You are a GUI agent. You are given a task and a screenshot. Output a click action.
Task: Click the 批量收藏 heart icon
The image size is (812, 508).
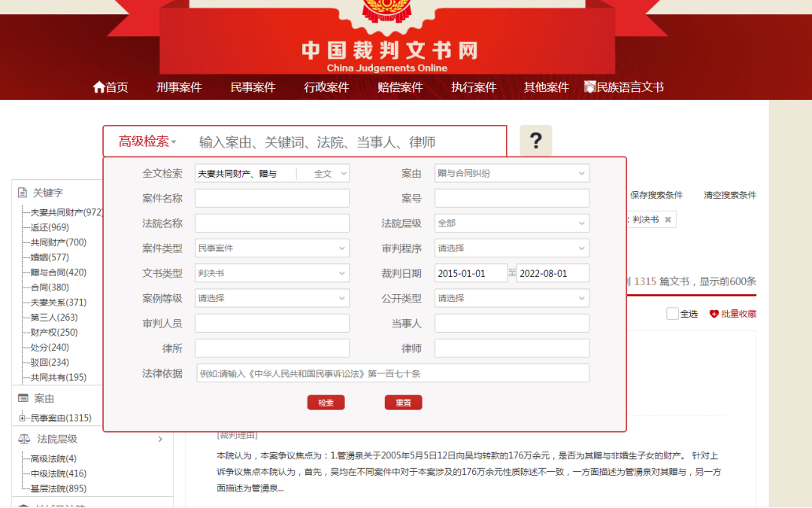(x=714, y=314)
